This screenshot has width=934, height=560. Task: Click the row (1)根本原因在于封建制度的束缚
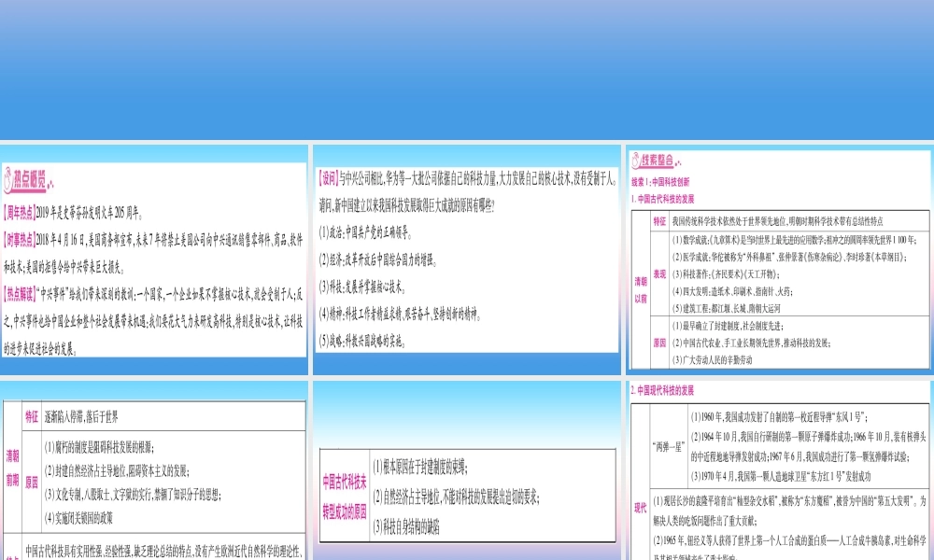tap(420, 469)
